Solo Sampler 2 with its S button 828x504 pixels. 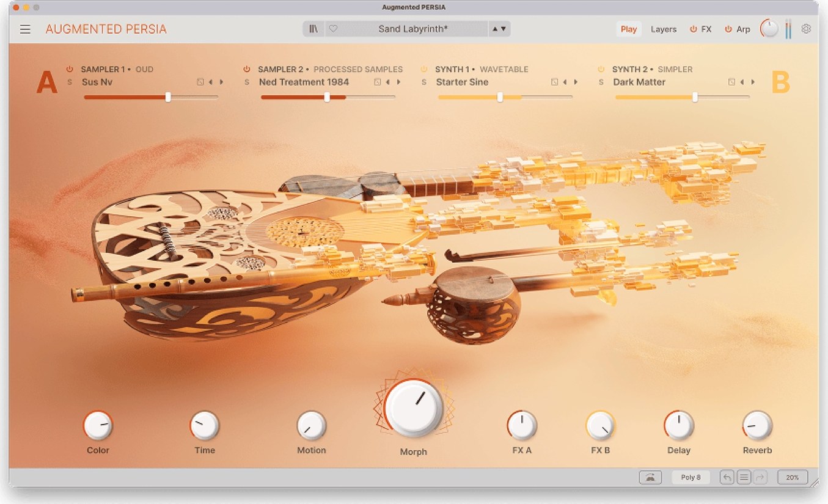[x=247, y=82]
